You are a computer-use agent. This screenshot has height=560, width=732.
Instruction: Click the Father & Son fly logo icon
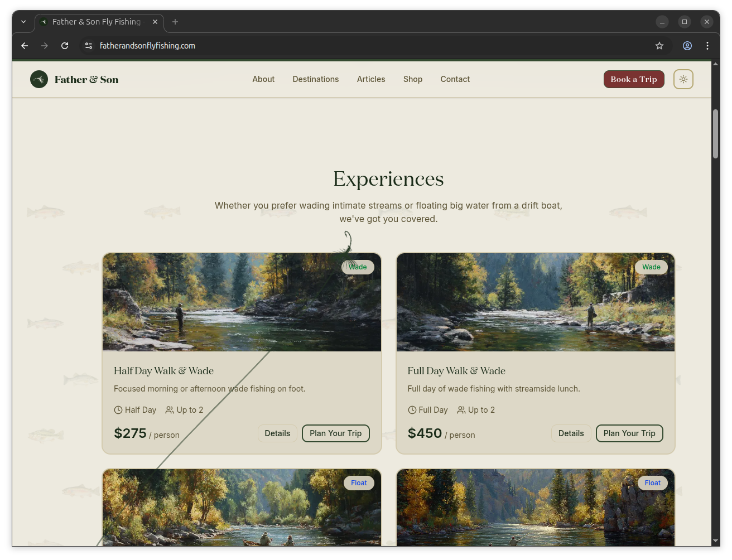coord(39,79)
